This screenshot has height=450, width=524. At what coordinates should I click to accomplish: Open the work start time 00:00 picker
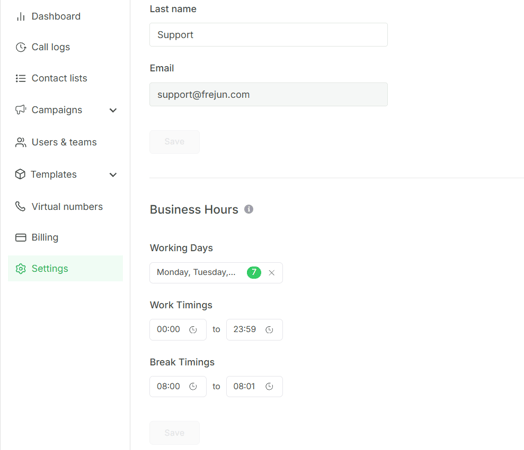coord(178,330)
